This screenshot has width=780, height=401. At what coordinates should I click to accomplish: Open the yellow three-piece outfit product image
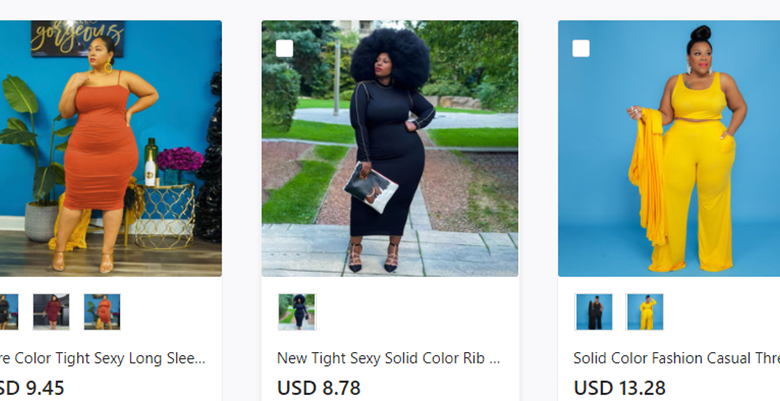click(669, 148)
